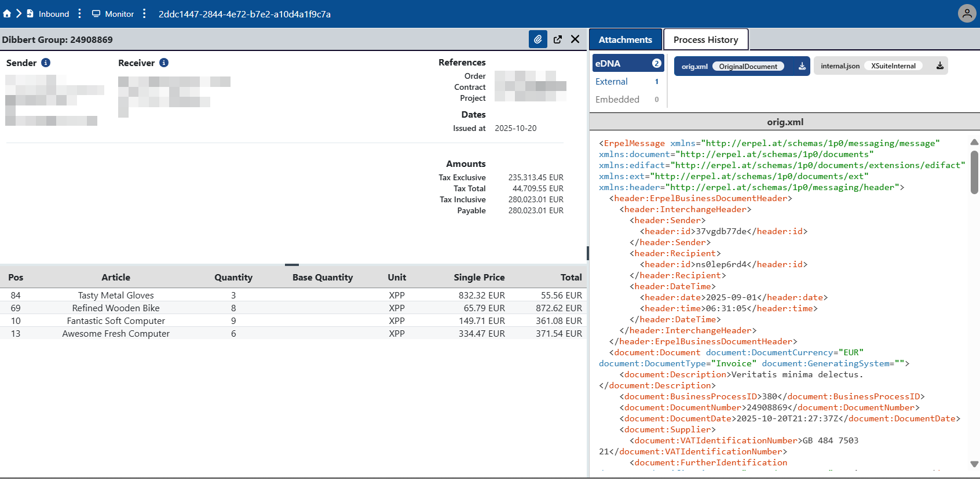Viewport: 980px width, 481px height.
Task: Download the orig.xml file
Action: 802,66
